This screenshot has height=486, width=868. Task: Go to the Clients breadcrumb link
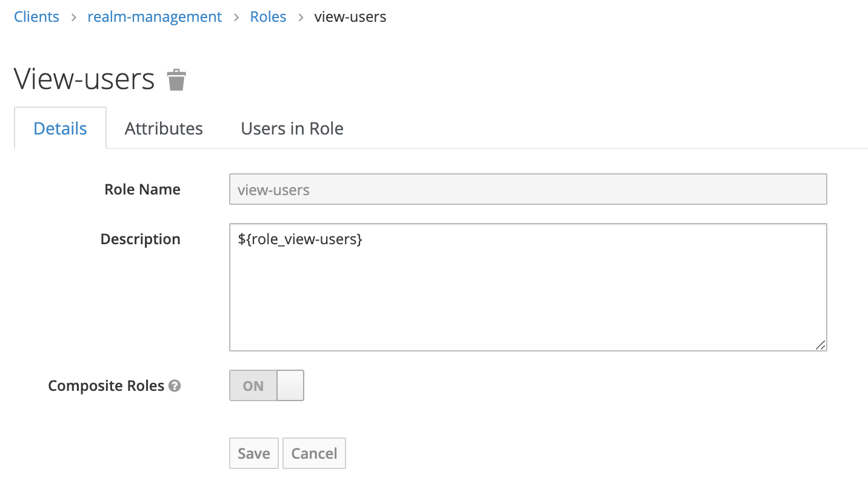tap(36, 17)
